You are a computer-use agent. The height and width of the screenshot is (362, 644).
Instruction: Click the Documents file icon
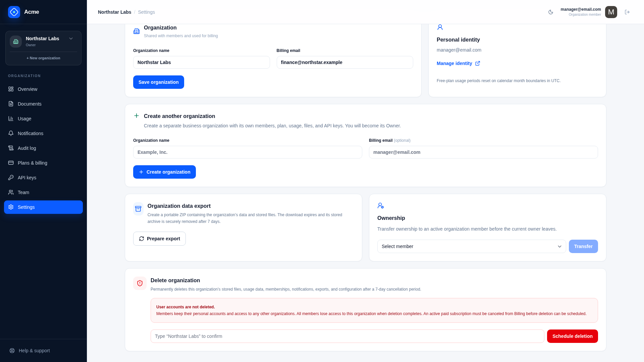(x=11, y=104)
